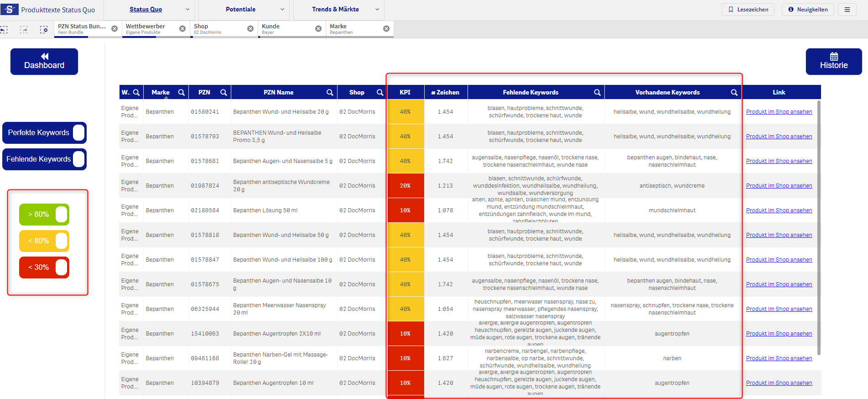Open shop link for PZN 01580241
This screenshot has height=399, width=868.
(x=779, y=112)
